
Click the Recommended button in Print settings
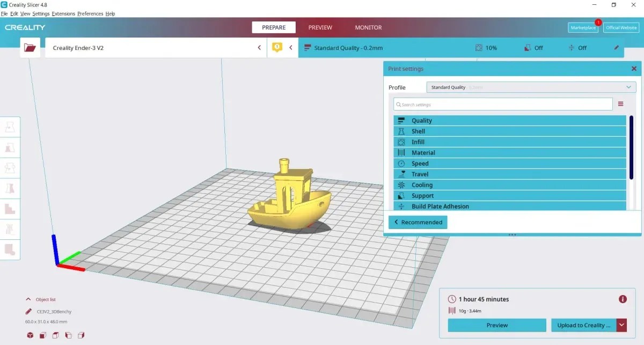point(418,222)
